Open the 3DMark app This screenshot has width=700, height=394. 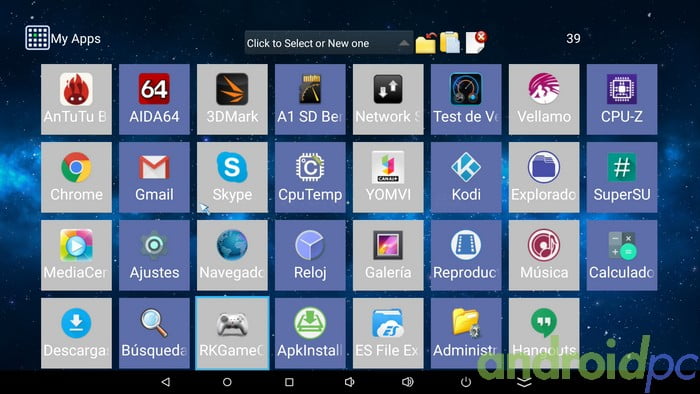(x=232, y=99)
